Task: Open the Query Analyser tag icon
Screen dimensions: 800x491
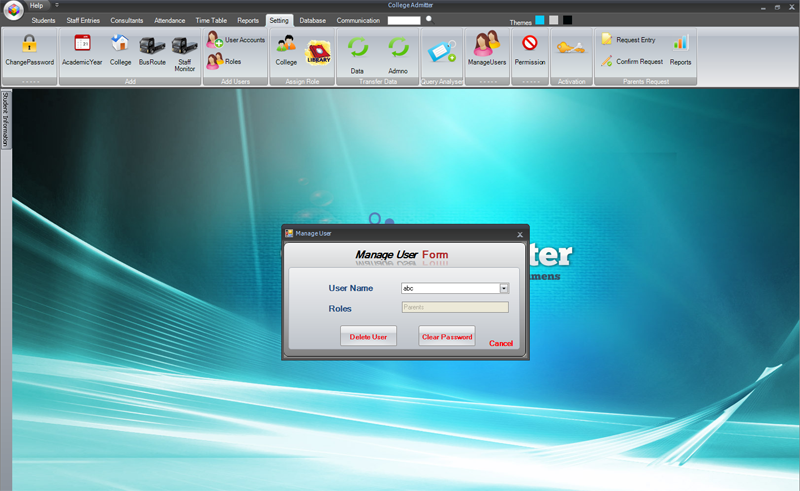Action: (442, 51)
